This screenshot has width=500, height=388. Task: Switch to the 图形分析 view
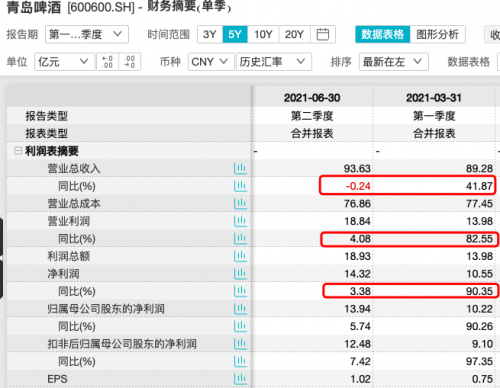tap(437, 34)
